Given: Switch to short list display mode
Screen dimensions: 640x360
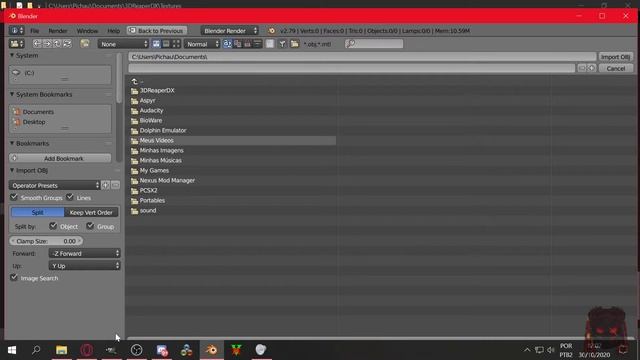Looking at the screenshot, I should 156,44.
